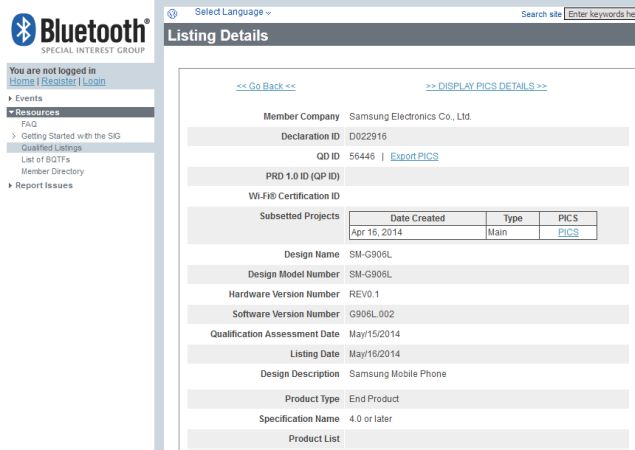Click the Go Back link
Screen dimensions: 635x450
pyautogui.click(x=266, y=86)
